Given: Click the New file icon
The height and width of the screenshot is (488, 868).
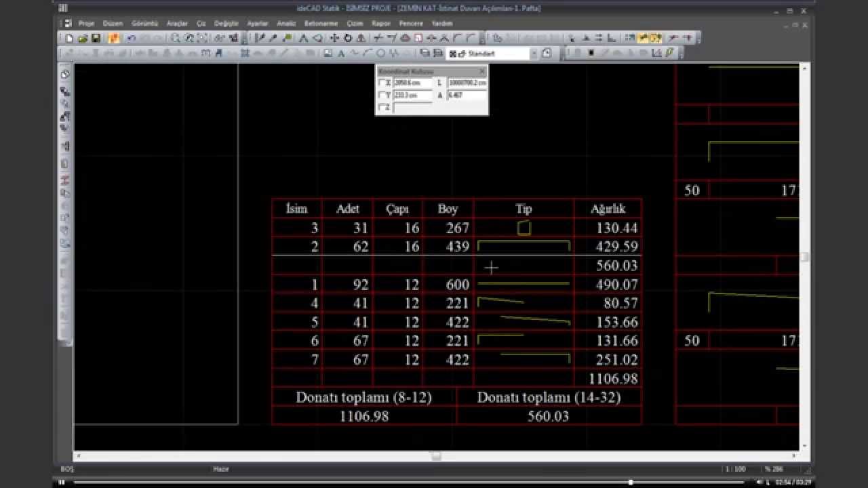Looking at the screenshot, I should tap(69, 38).
